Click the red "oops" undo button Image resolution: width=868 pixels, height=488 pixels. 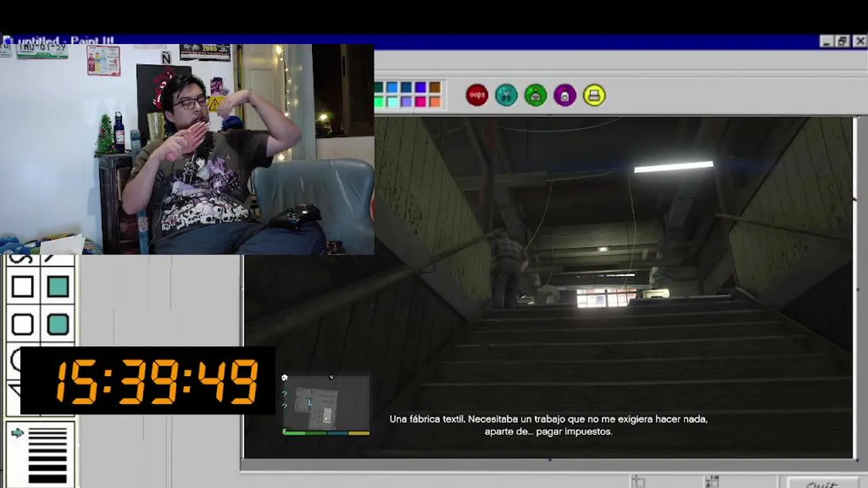(x=477, y=96)
